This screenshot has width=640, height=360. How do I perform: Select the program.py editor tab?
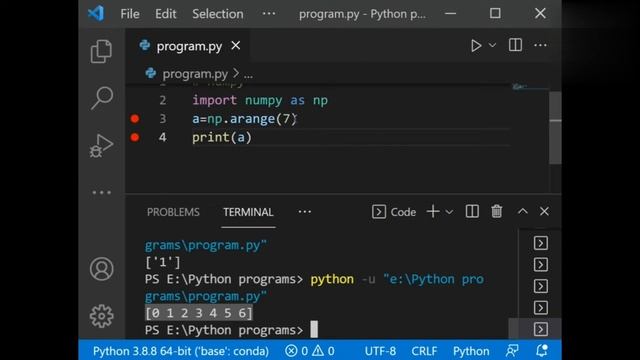pyautogui.click(x=189, y=46)
